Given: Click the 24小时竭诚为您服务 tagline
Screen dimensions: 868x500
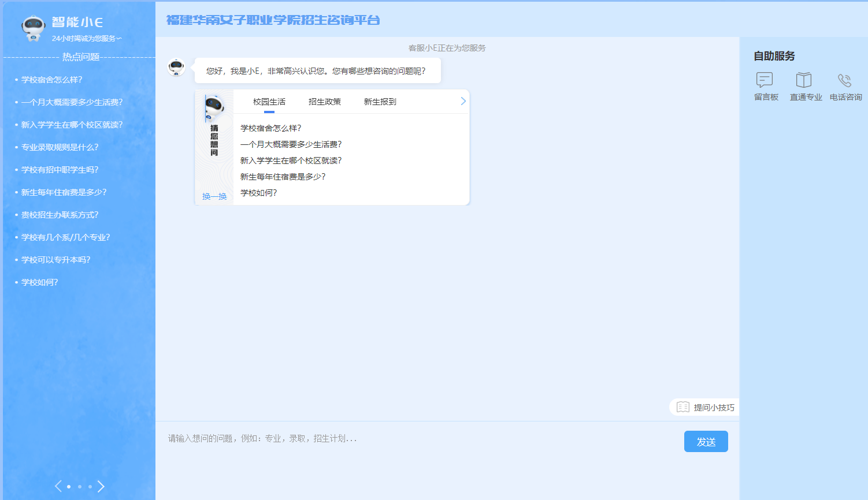Looking at the screenshot, I should (87, 39).
